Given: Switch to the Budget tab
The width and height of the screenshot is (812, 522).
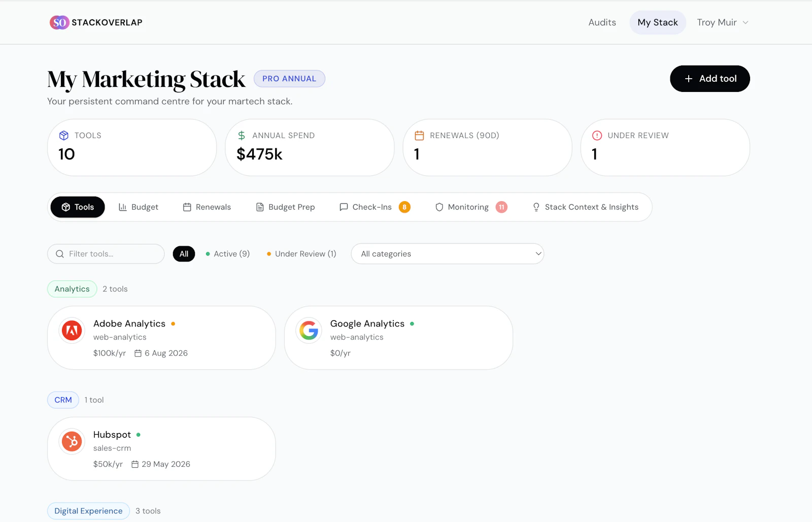Looking at the screenshot, I should [139, 207].
